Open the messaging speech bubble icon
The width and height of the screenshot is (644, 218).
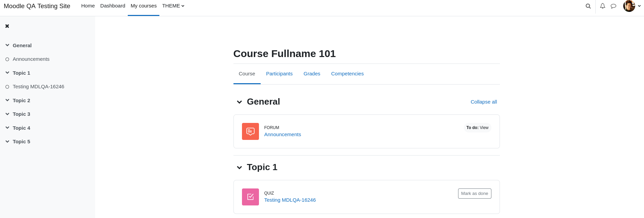point(613,6)
